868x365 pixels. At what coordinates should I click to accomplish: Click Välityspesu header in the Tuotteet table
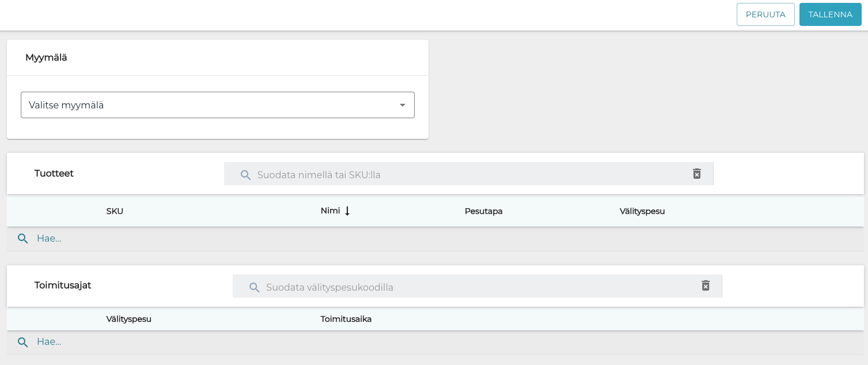coord(642,211)
